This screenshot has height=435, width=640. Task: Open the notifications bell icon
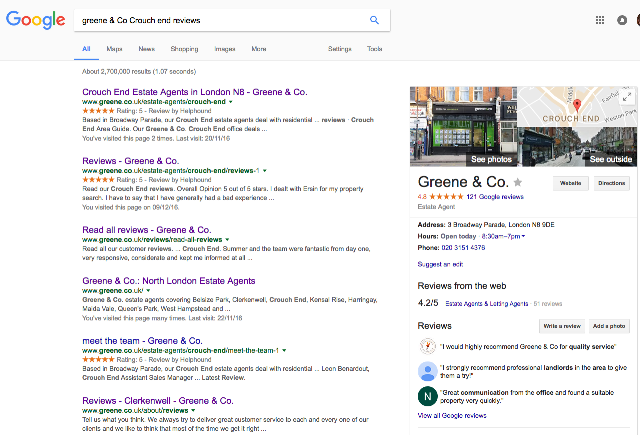(x=622, y=20)
